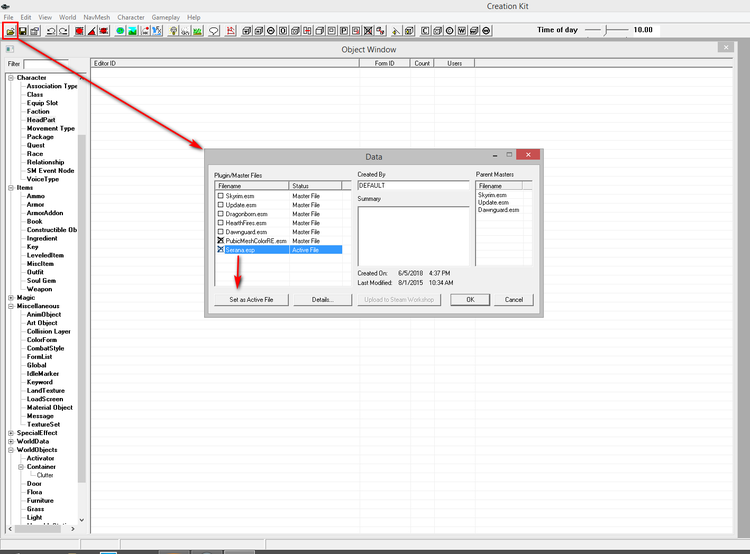Collapse the Container subtree node
This screenshot has width=750, height=554.
pyautogui.click(x=21, y=467)
